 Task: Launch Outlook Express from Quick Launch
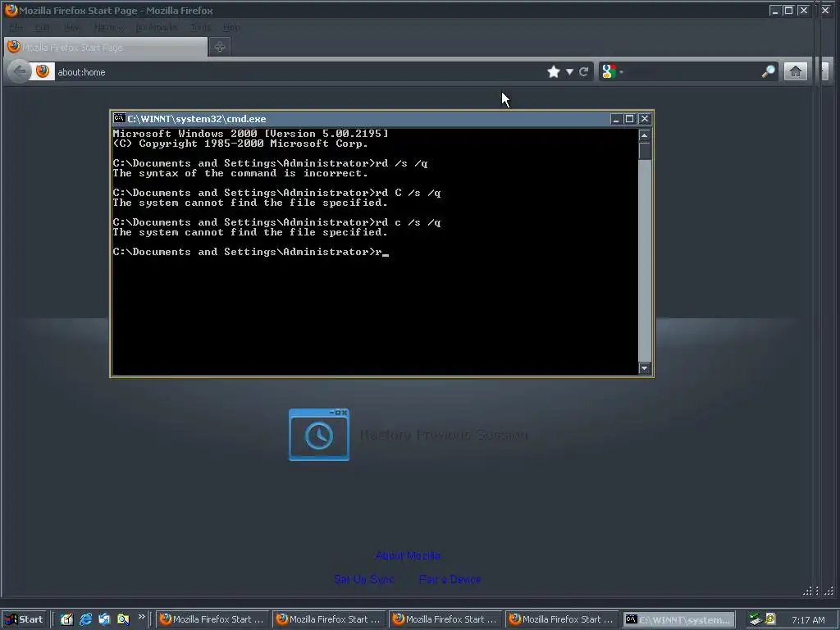click(x=104, y=619)
